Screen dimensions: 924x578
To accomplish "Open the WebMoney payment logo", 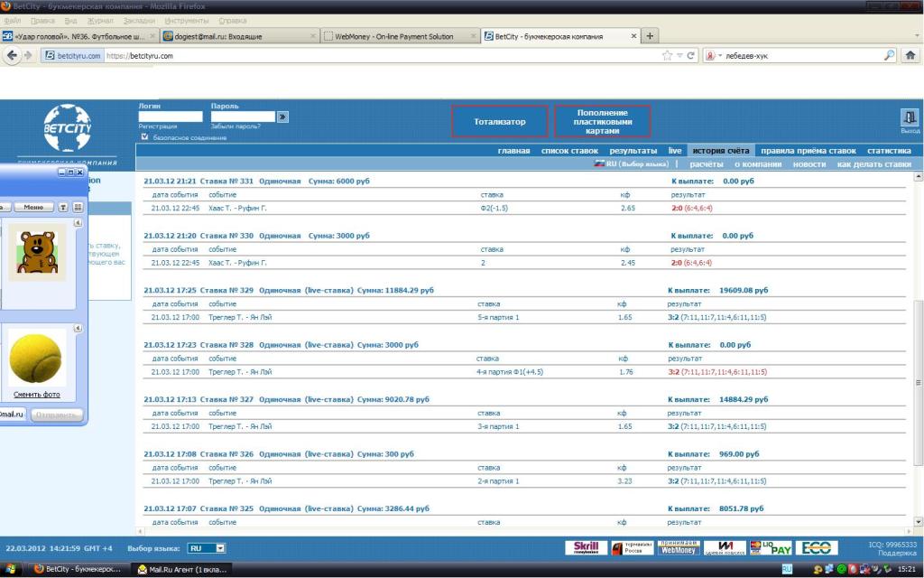I will point(678,548).
